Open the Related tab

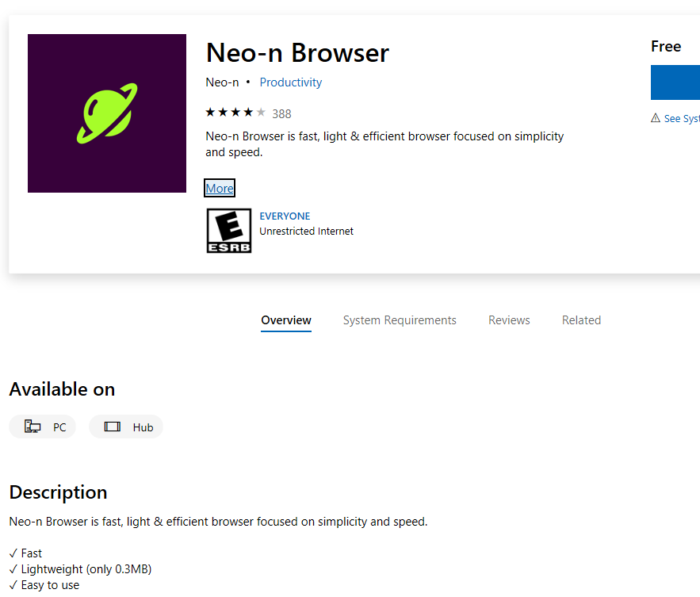(x=581, y=320)
